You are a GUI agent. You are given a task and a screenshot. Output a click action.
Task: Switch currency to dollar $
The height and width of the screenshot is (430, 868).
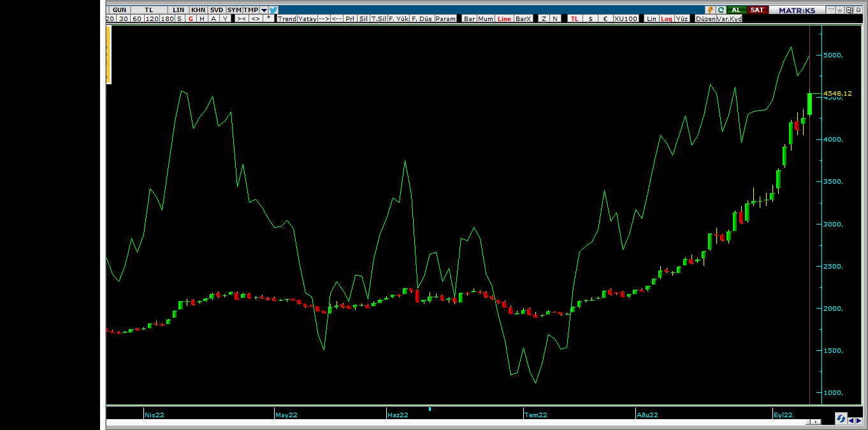click(x=590, y=19)
